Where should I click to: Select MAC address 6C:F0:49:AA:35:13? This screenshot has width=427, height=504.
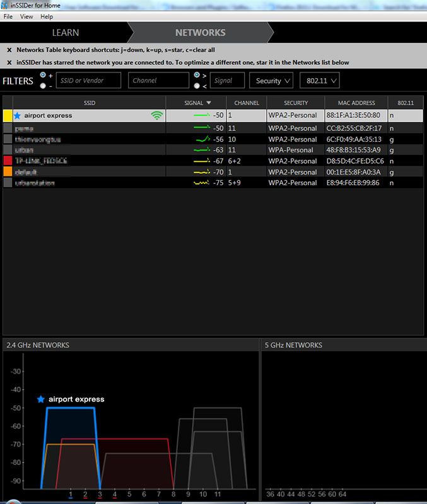point(354,139)
